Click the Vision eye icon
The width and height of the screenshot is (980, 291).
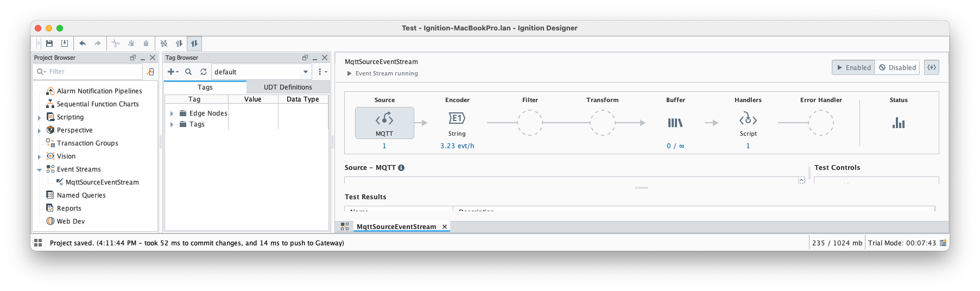[x=50, y=156]
